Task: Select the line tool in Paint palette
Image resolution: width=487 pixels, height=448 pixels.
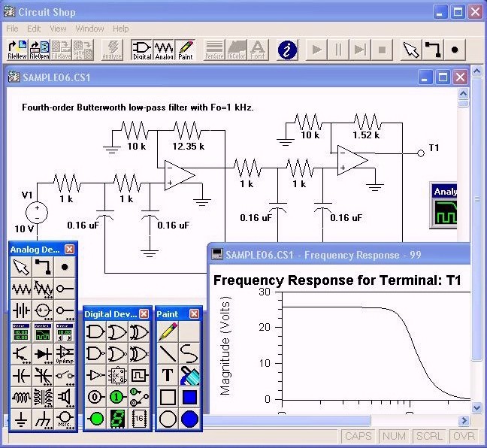Action: 168,353
